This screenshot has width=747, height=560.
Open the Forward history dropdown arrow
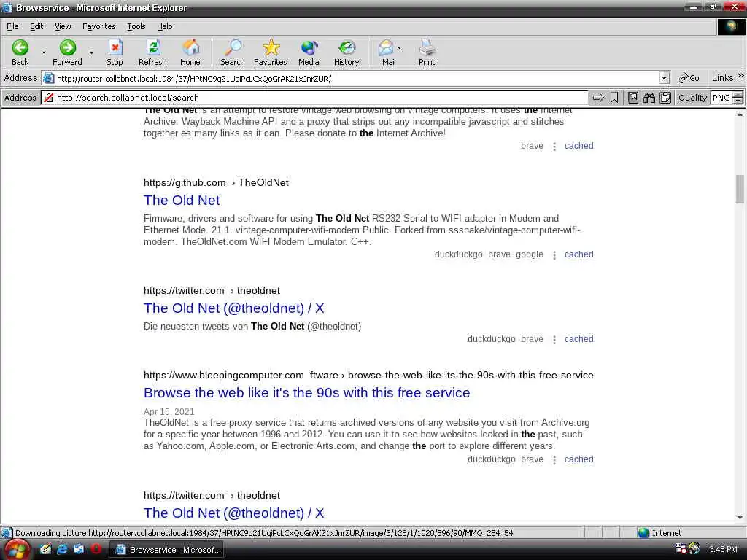click(x=91, y=52)
